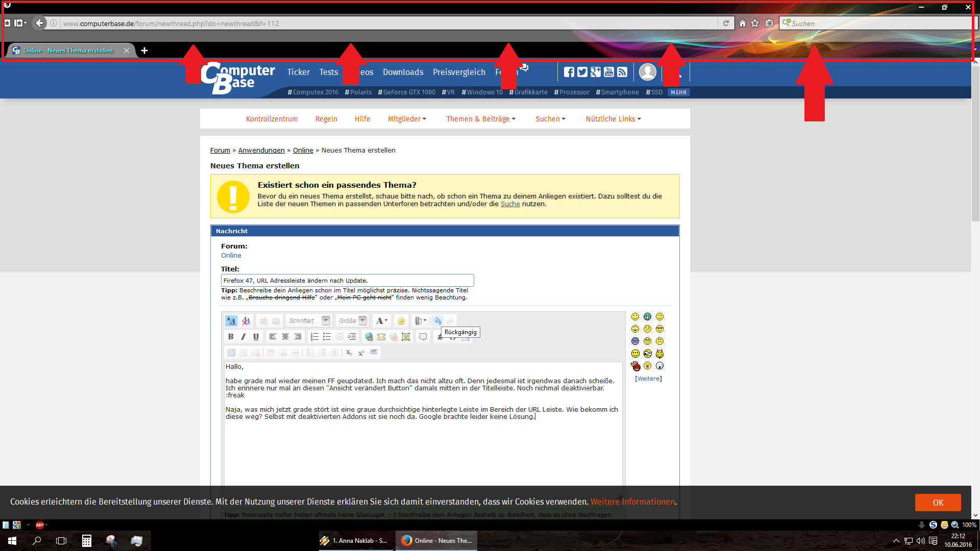The height and width of the screenshot is (551, 980).
Task: Go back with the browser back arrow
Action: pyautogui.click(x=39, y=23)
